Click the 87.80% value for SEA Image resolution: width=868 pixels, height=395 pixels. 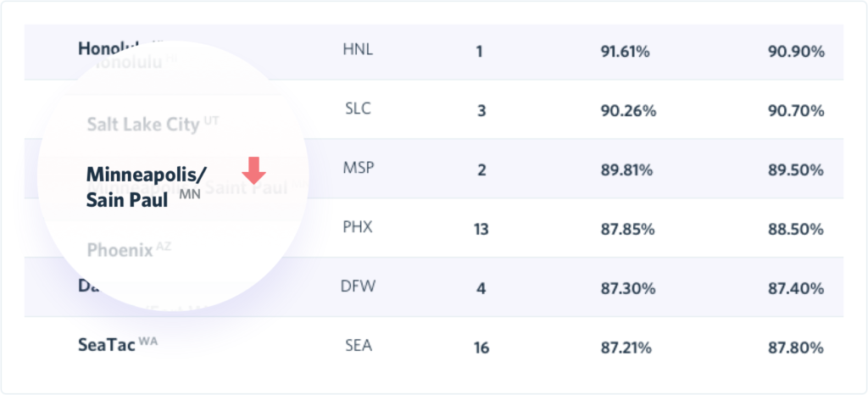[795, 348]
